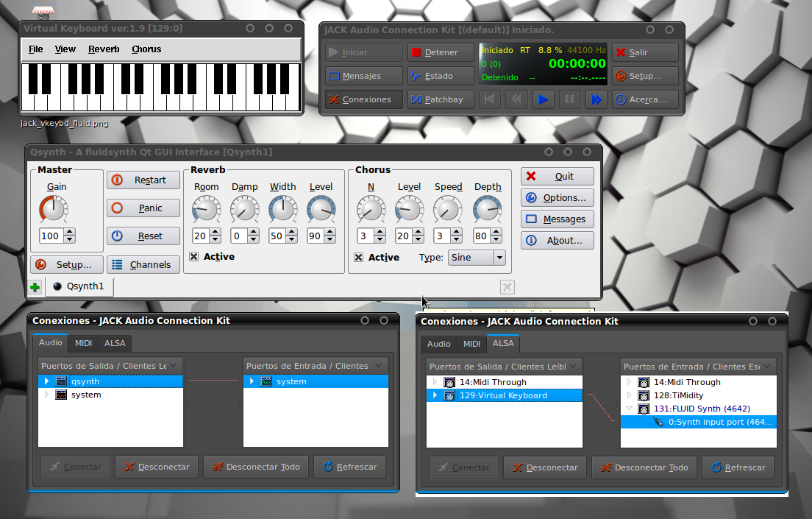
Task: Click Desconectar Todo in Audio connections window
Action: tap(256, 467)
